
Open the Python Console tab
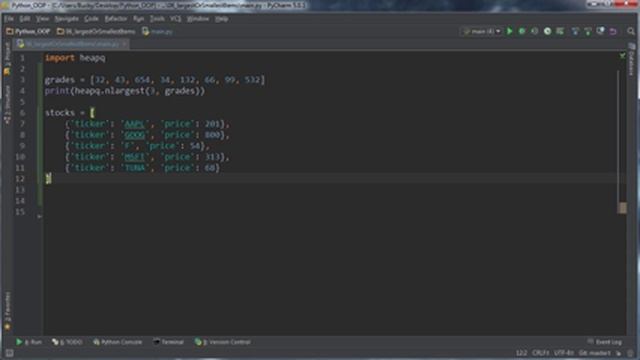[118, 342]
